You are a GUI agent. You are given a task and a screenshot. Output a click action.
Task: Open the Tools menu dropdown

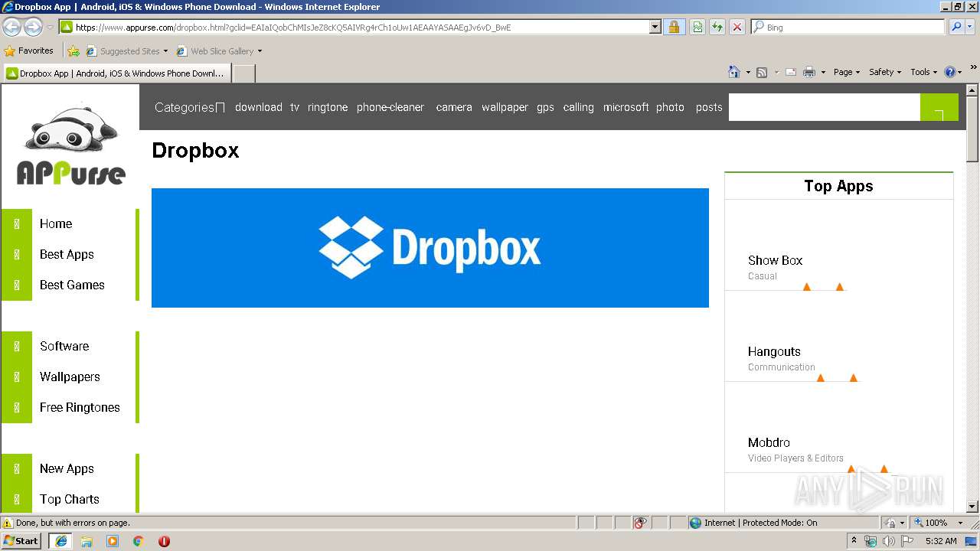click(x=923, y=72)
